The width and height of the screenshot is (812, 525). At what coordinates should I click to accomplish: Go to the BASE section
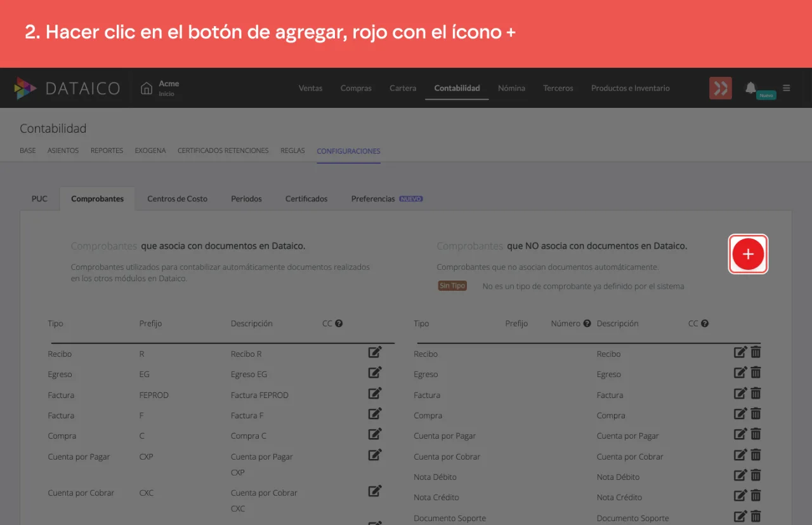pyautogui.click(x=28, y=151)
